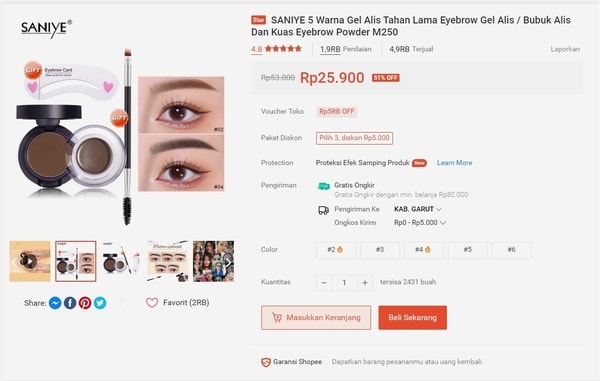Expand the KAB. GARUT destination dropdown

(x=418, y=209)
